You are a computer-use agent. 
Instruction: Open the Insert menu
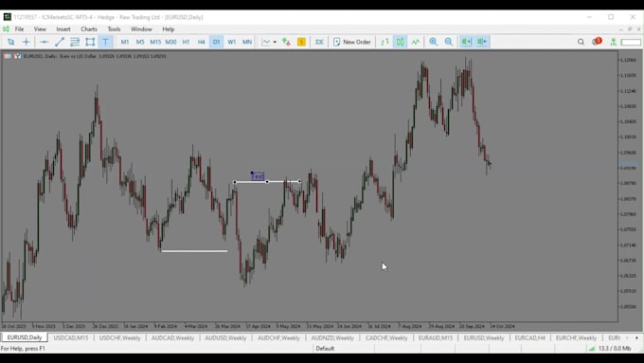point(63,29)
